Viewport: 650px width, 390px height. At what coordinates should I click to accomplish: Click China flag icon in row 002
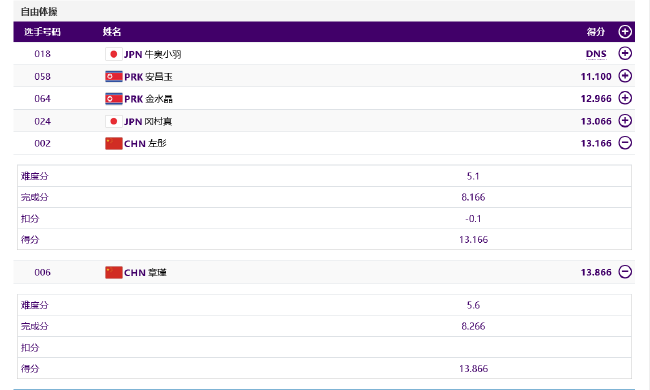[114, 143]
